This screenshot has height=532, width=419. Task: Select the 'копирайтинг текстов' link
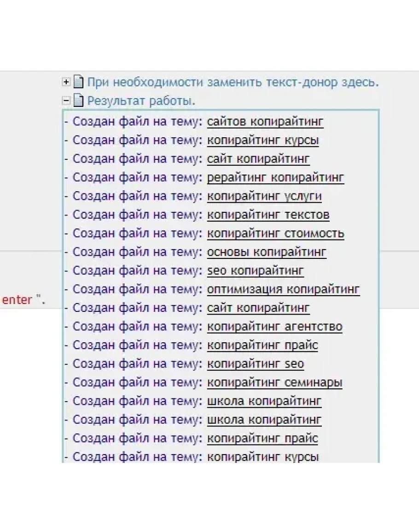tap(268, 215)
